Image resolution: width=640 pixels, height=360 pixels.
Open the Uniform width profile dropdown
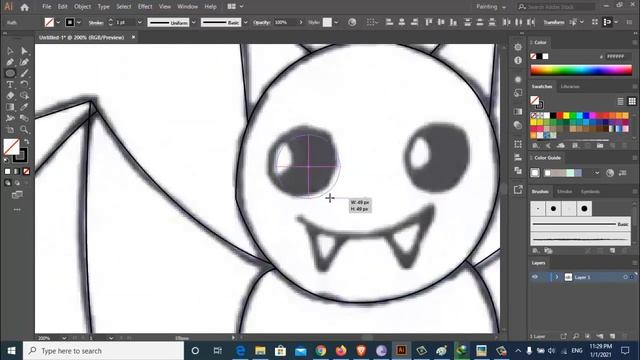[193, 22]
